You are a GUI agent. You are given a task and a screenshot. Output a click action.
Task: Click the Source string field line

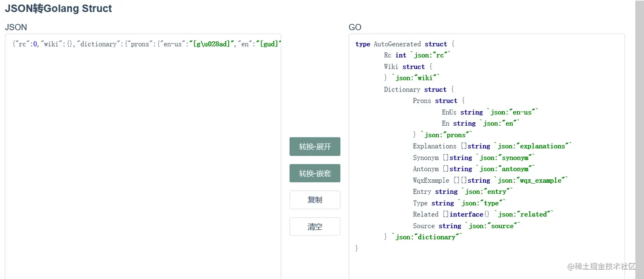[x=466, y=226]
